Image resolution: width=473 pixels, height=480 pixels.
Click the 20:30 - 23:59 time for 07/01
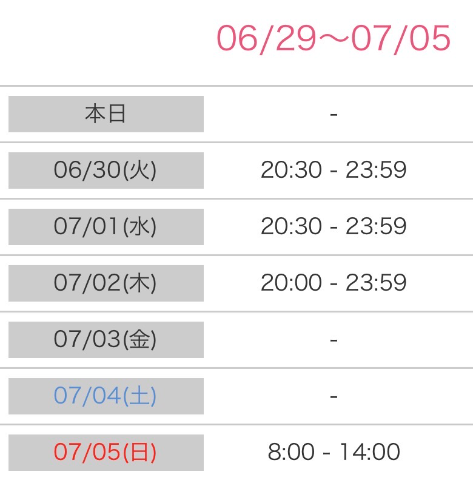coord(334,226)
